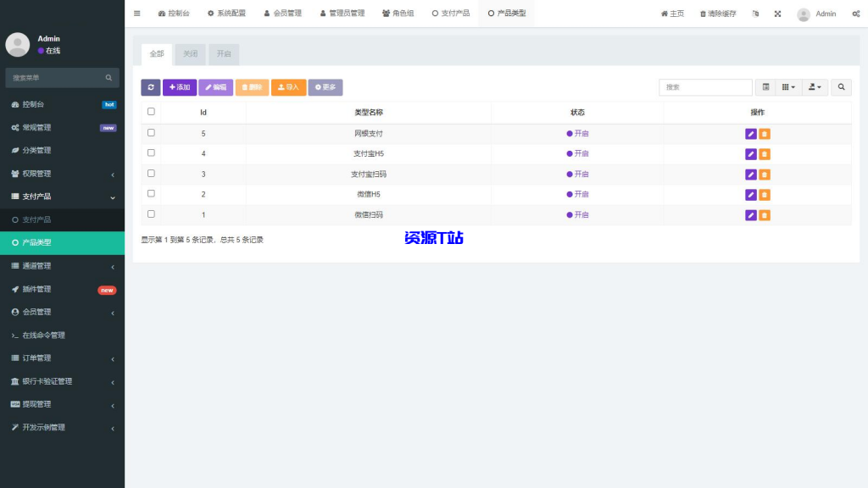Check the select-all checkbox in table header
Screen dimensions: 868x488
pyautogui.click(x=151, y=111)
